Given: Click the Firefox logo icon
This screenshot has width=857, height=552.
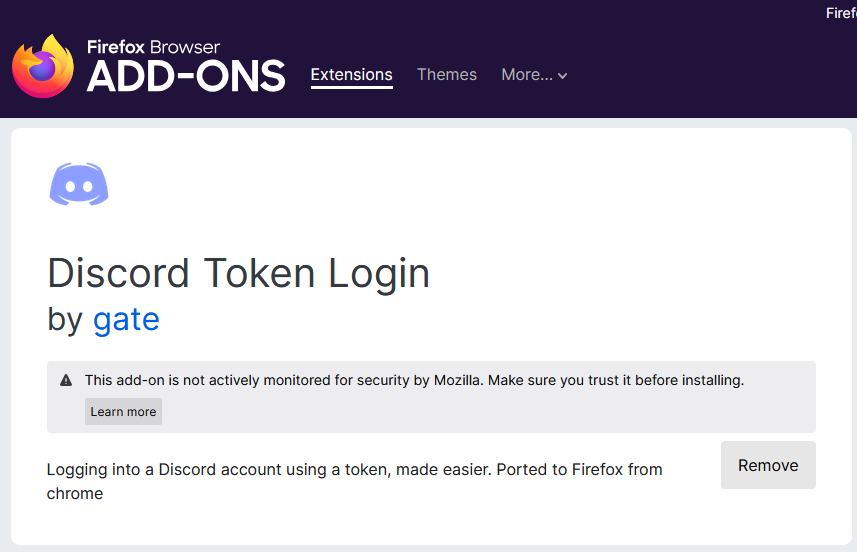Looking at the screenshot, I should click(43, 67).
